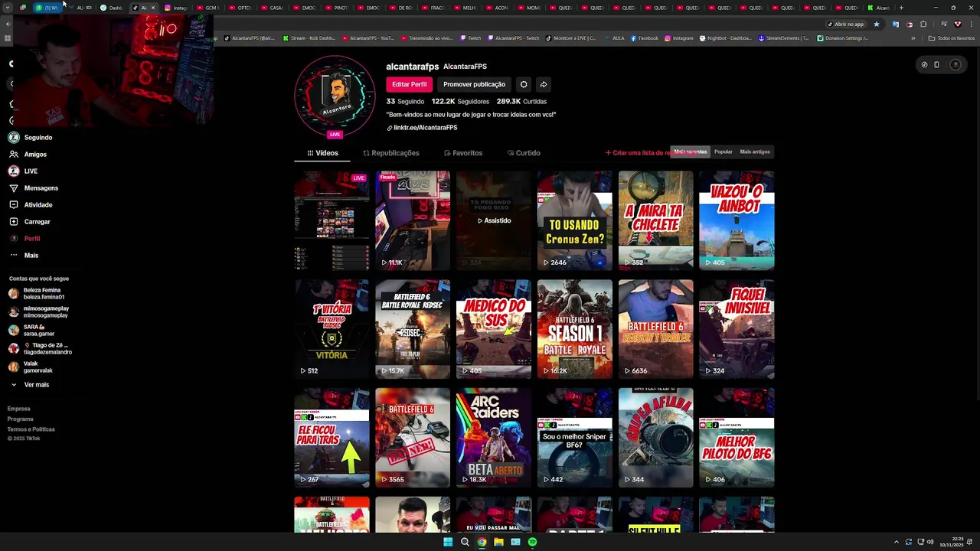Click Criar uma lista de reprodução
The image size is (980, 551).
coord(637,152)
